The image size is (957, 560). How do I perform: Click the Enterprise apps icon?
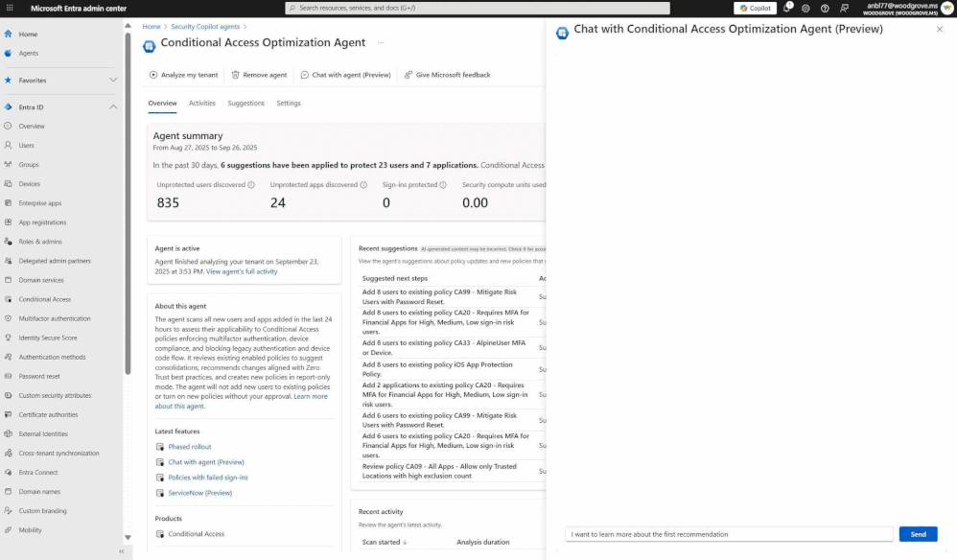pyautogui.click(x=8, y=203)
